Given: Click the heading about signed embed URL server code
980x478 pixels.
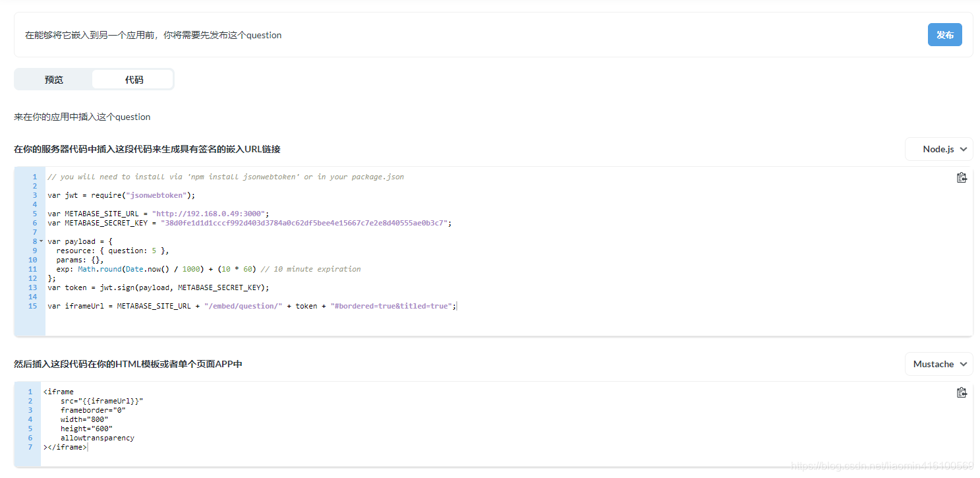Looking at the screenshot, I should [x=147, y=149].
